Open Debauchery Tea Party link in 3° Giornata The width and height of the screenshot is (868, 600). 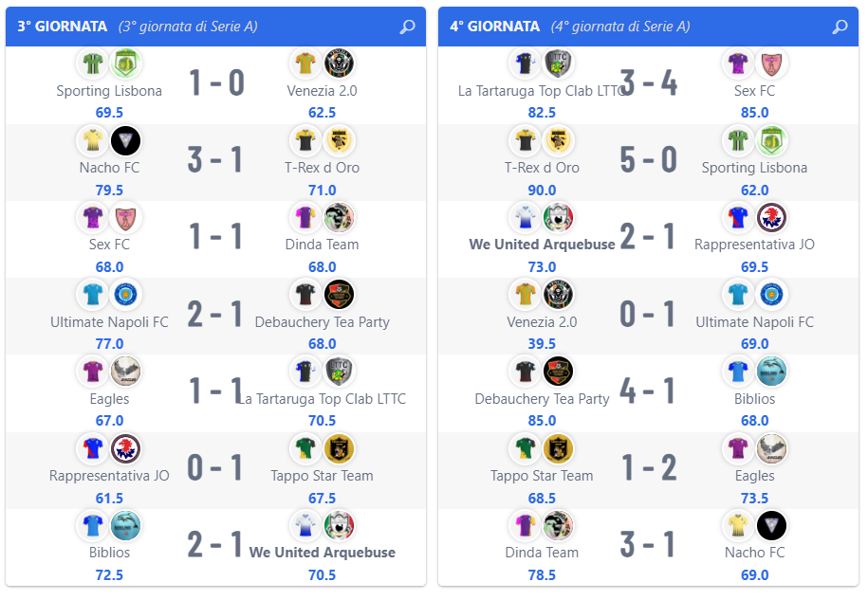point(323,322)
